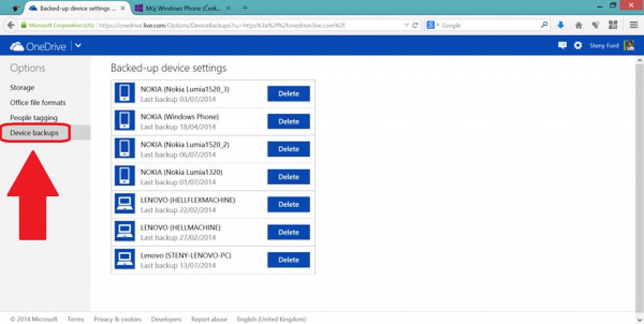The image size is (644, 324).
Task: Open the settings gear in OneDrive header
Action: click(578, 45)
